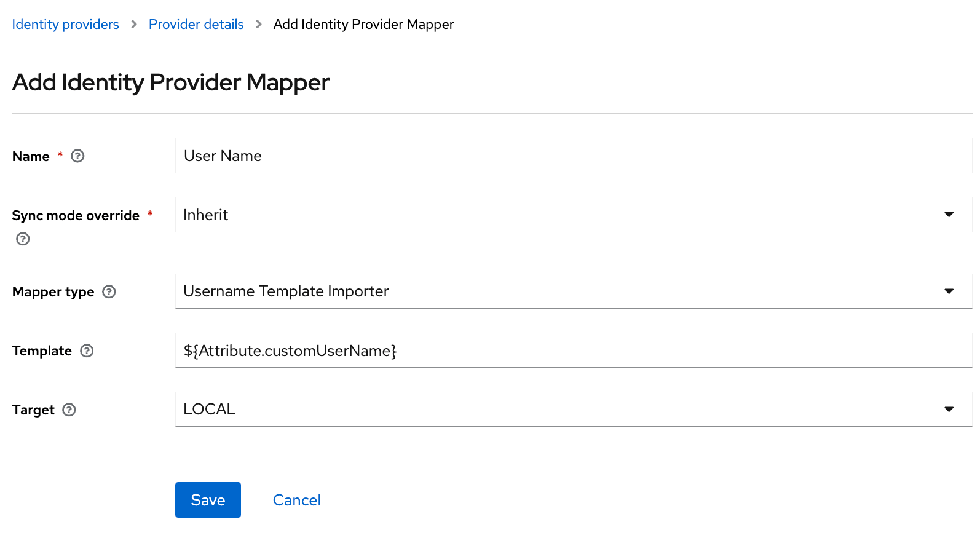980x535 pixels.
Task: Click the Template label text
Action: (x=42, y=351)
